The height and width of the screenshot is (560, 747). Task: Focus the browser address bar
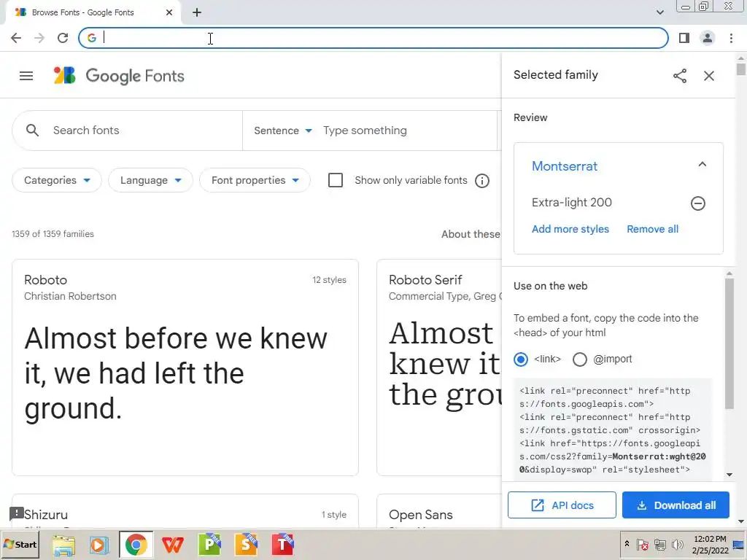[x=373, y=38]
